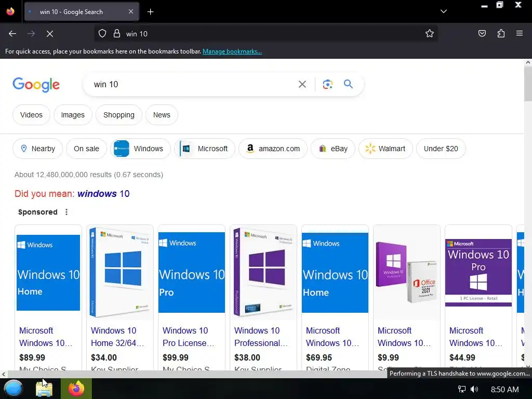Open the Manage bookmarks link

coord(232,51)
